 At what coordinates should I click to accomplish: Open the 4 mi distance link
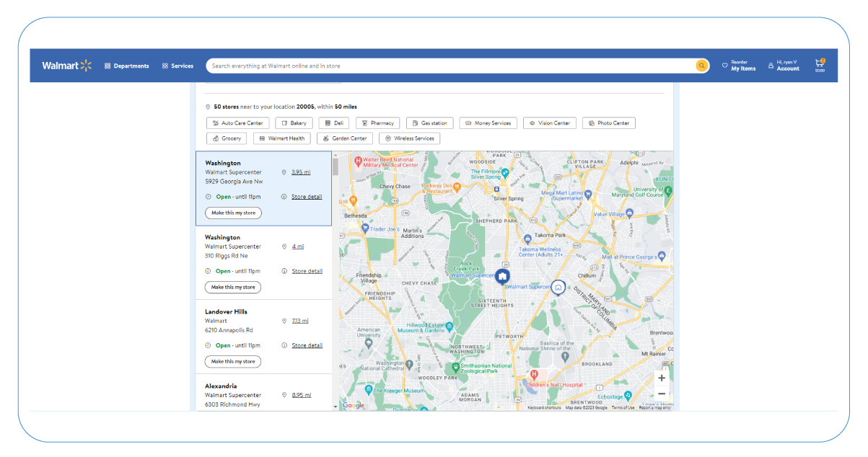tap(297, 247)
